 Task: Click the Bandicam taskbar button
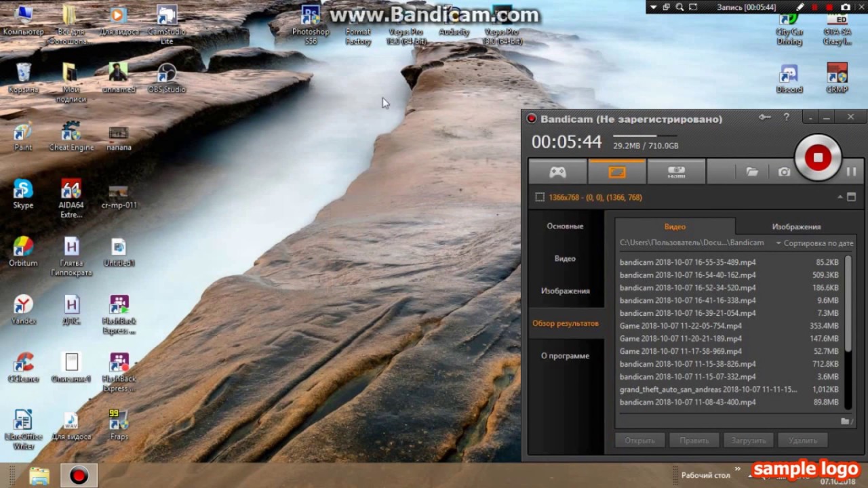[79, 476]
